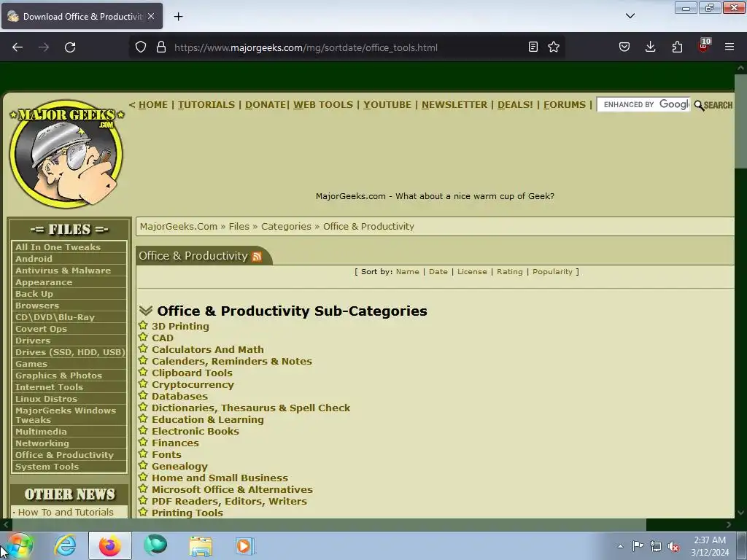Click the Google enhanced search field

click(643, 104)
